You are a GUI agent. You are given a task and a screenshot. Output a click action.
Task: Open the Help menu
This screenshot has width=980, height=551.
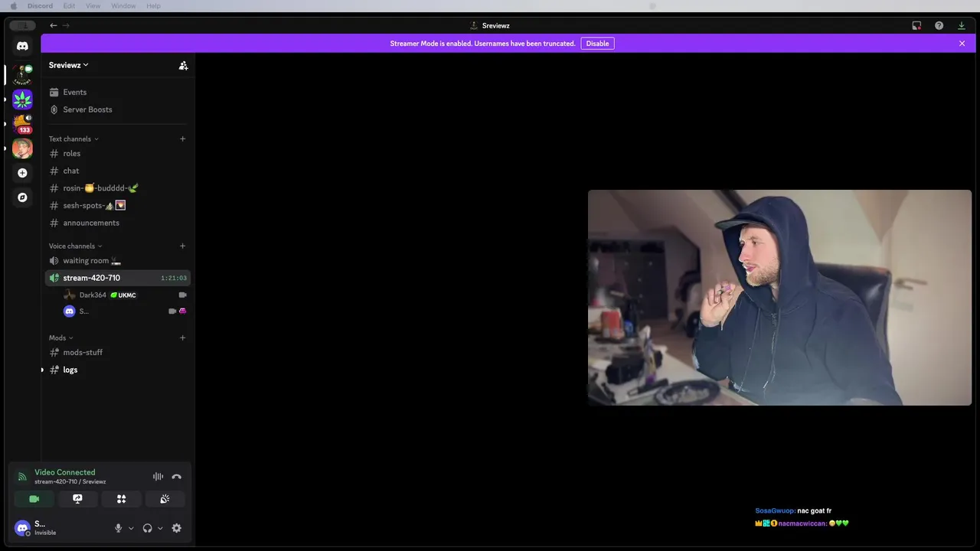pos(153,6)
